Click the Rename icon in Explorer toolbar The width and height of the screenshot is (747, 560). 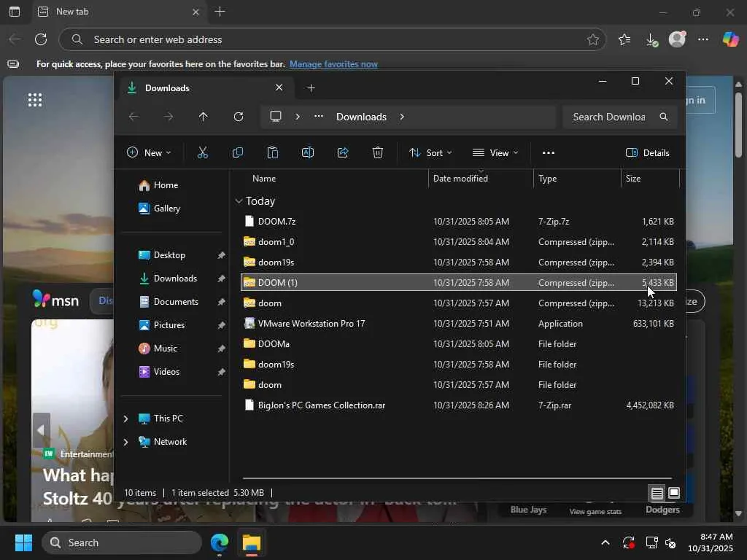308,152
